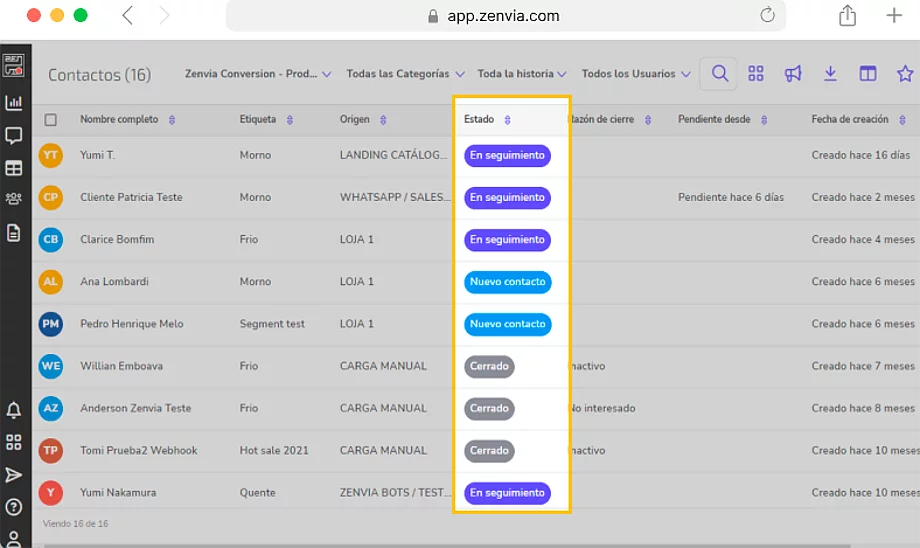Click the browser back arrow

pyautogui.click(x=127, y=15)
